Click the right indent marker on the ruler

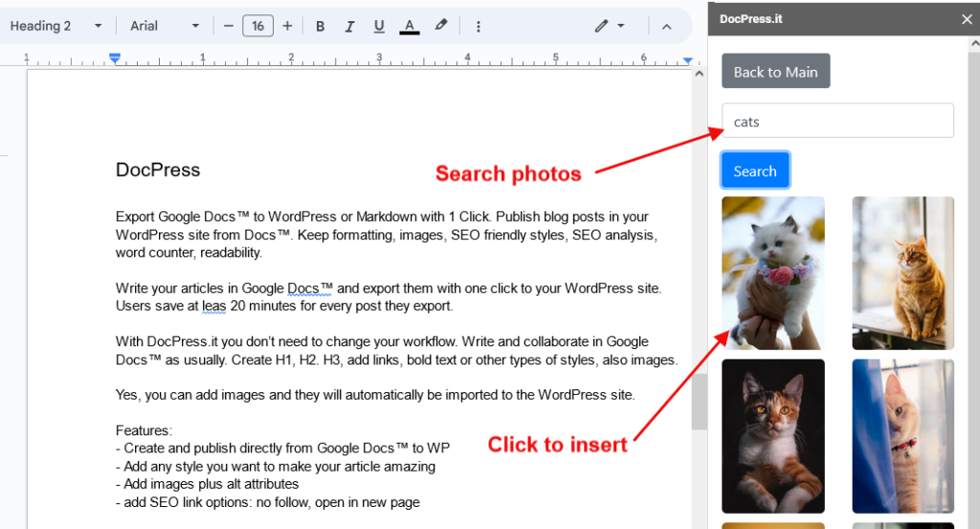687,60
